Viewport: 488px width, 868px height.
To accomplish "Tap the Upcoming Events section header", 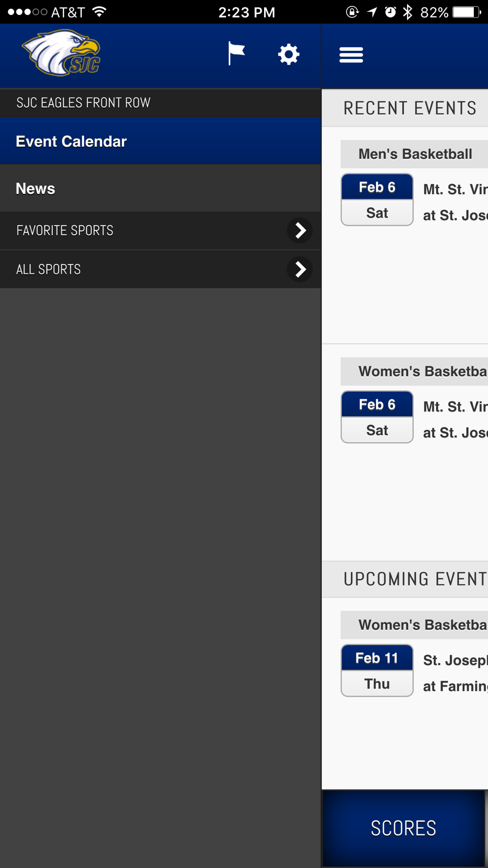I will 405,579.
